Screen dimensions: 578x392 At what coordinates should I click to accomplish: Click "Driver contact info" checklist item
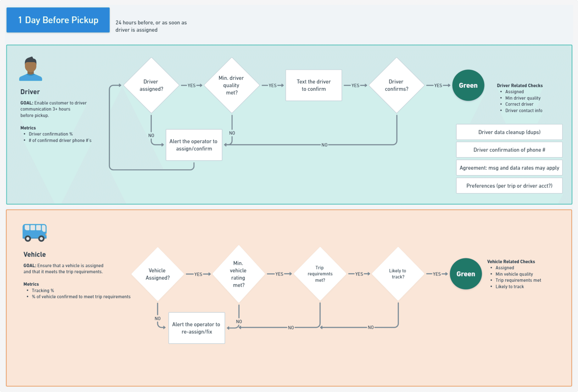click(523, 111)
